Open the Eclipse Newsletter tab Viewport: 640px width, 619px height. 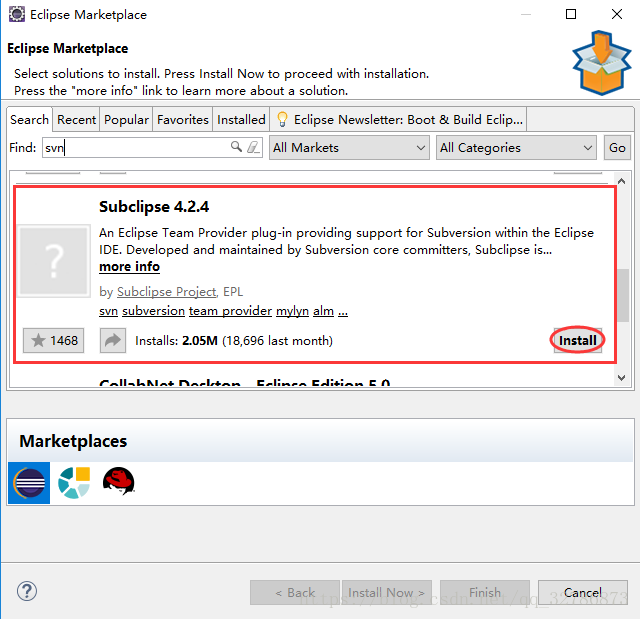pyautogui.click(x=398, y=120)
